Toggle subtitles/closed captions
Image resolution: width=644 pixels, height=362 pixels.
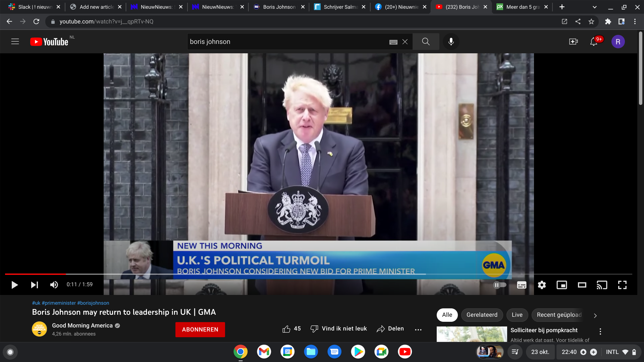[522, 285]
